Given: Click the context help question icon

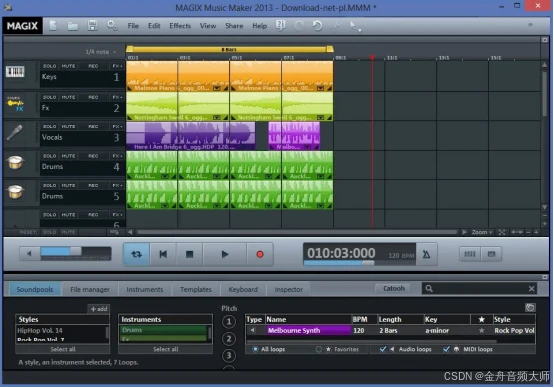Looking at the screenshot, I should point(281,25).
